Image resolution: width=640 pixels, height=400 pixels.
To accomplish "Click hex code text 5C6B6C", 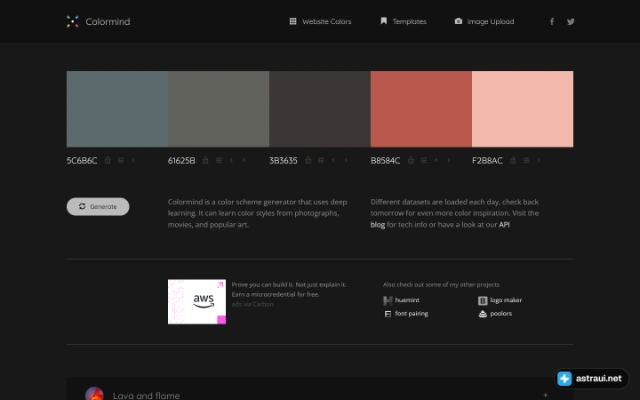I will 82,160.
